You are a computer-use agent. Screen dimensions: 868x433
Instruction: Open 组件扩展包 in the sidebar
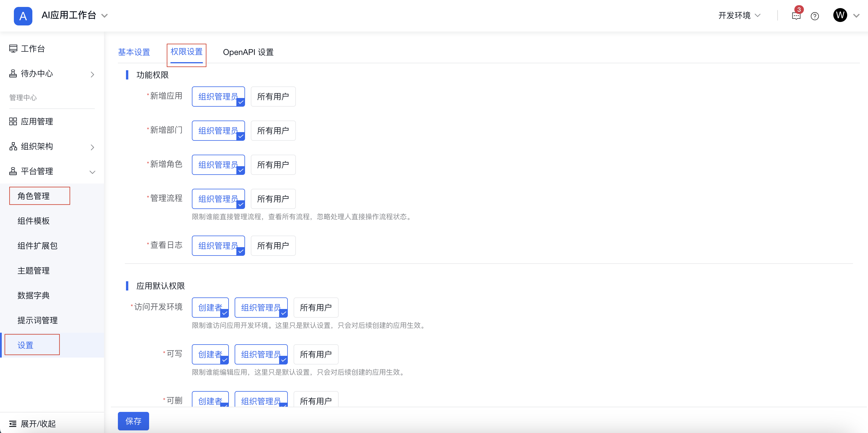coord(37,246)
